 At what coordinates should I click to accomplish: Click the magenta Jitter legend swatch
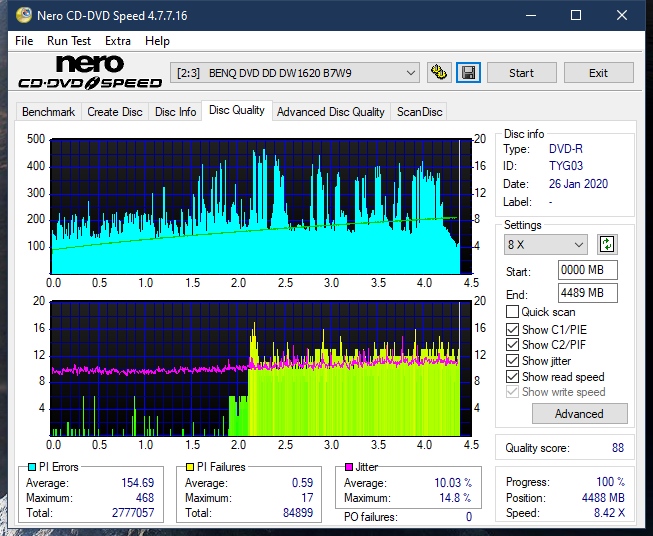tap(349, 467)
